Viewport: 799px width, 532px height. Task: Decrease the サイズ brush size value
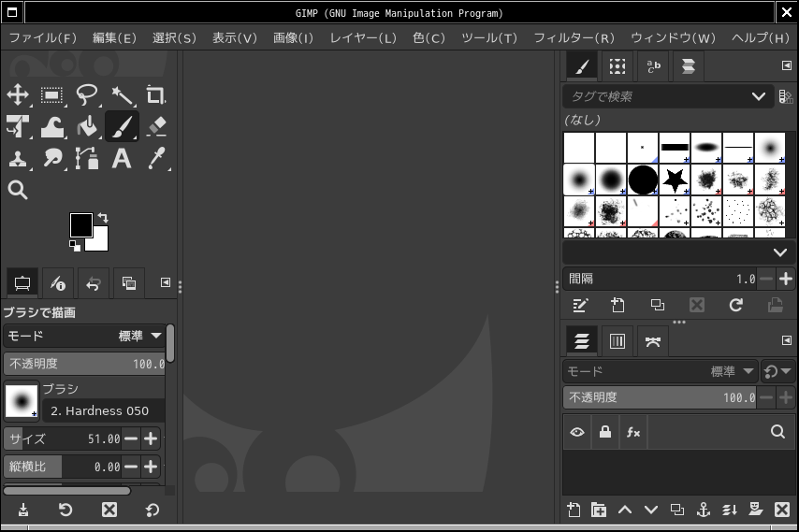(x=132, y=439)
